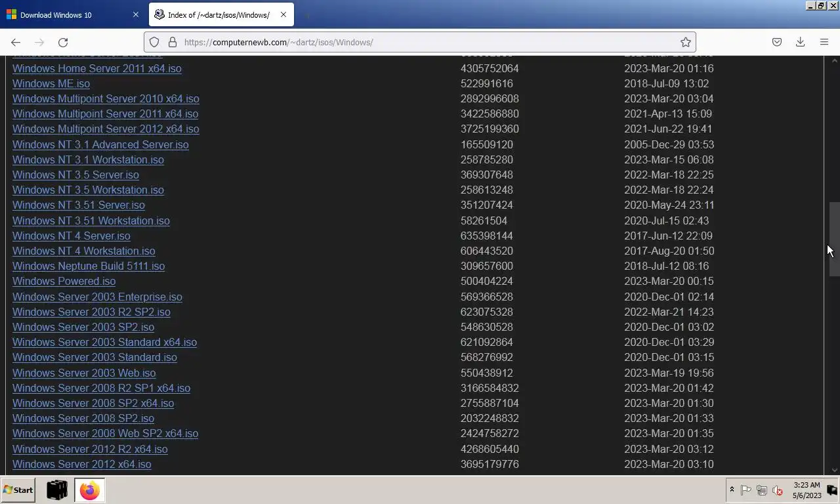This screenshot has height=504, width=840.
Task: Download Windows Neptune Build 5111.iso
Action: click(x=89, y=266)
